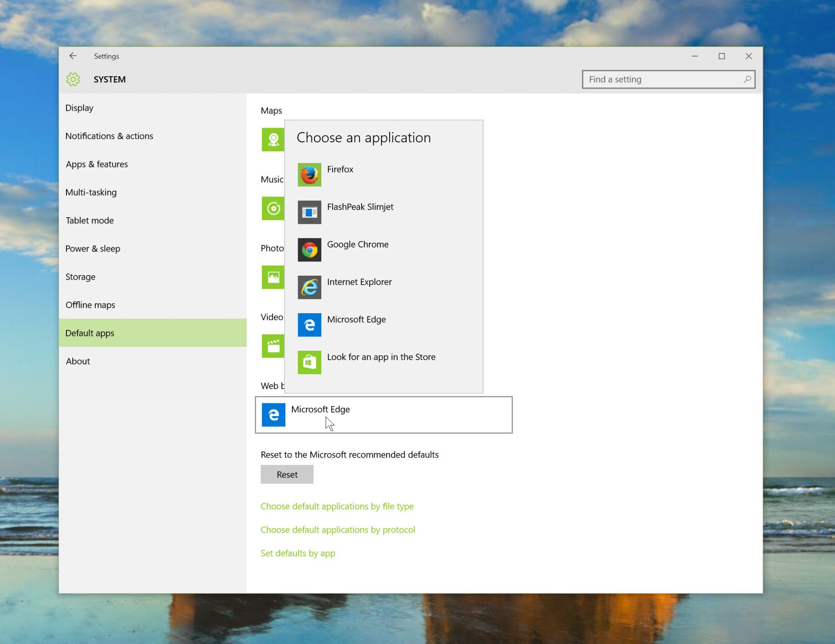Open About settings section
The image size is (835, 644).
point(78,361)
